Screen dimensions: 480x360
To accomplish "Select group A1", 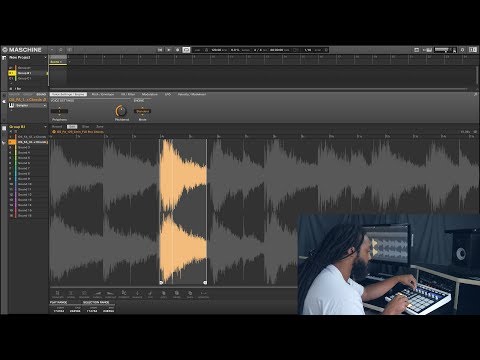I will (28, 68).
